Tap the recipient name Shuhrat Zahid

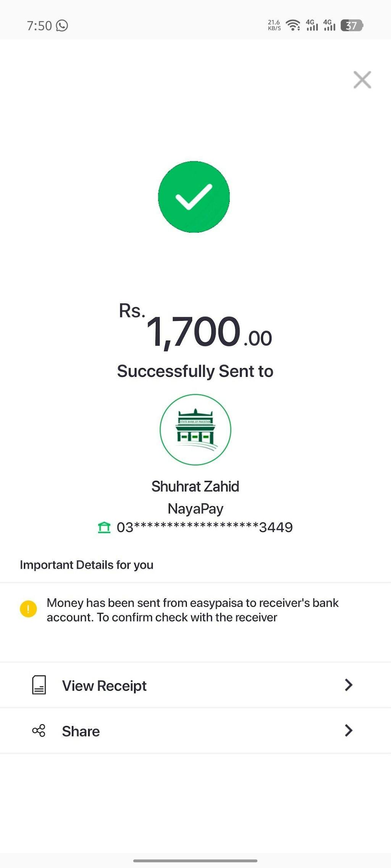[195, 487]
